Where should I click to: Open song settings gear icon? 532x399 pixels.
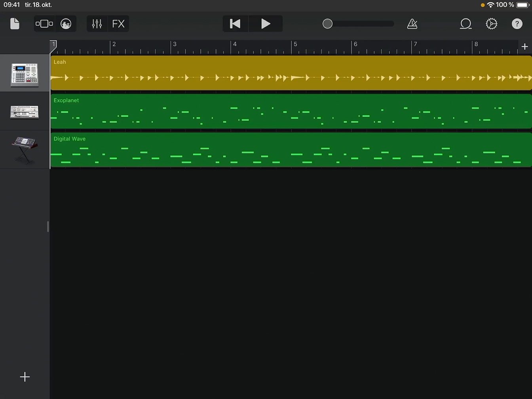click(x=491, y=24)
